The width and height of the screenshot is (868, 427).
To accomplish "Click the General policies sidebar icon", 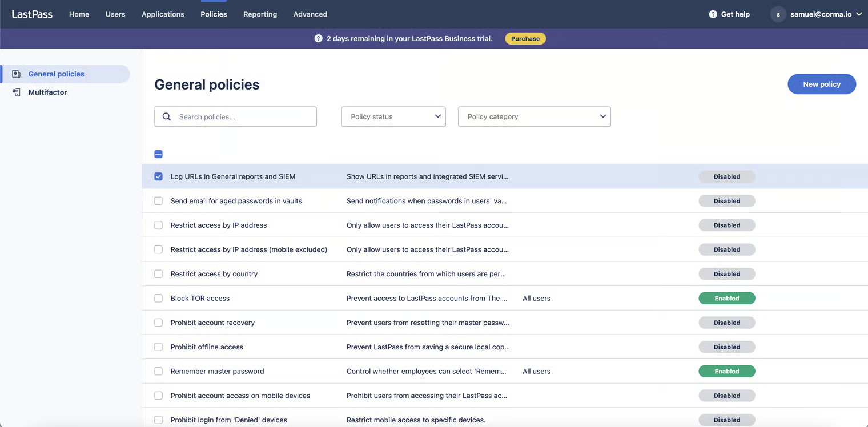I will pyautogui.click(x=17, y=74).
